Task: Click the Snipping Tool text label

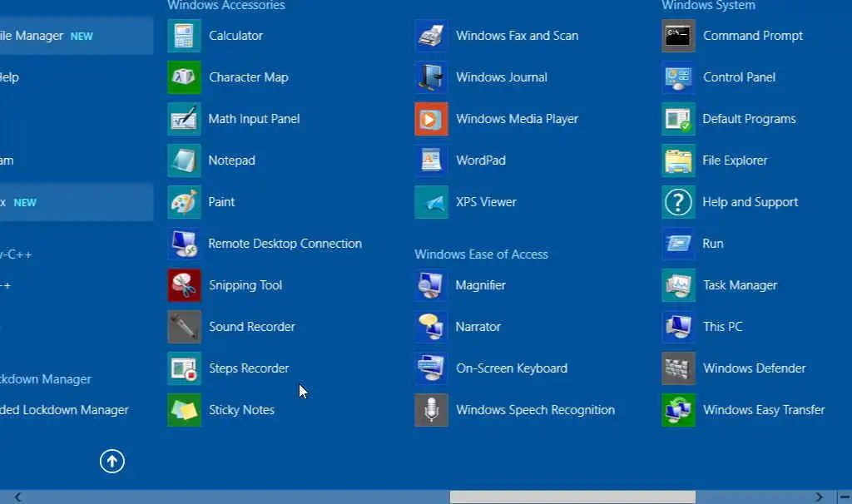Action: coord(245,285)
